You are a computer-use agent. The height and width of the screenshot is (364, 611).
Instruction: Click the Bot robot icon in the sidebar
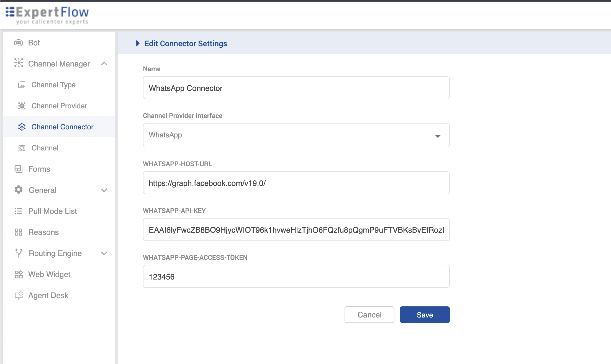tap(19, 43)
